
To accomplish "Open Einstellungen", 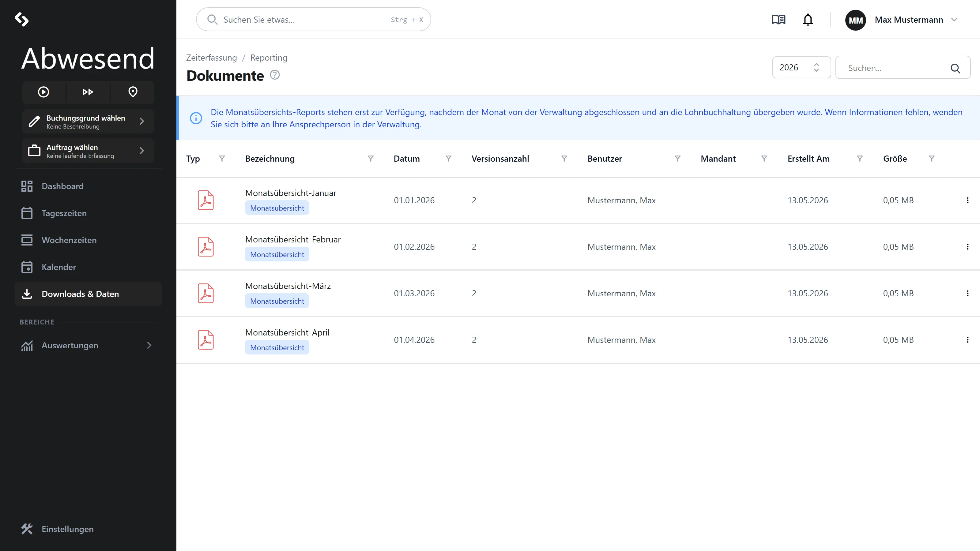I will [x=88, y=529].
